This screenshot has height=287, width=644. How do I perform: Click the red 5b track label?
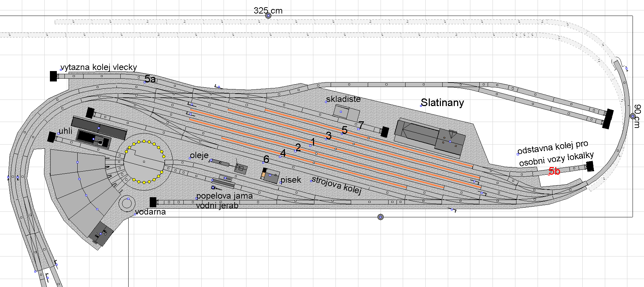[x=554, y=171]
